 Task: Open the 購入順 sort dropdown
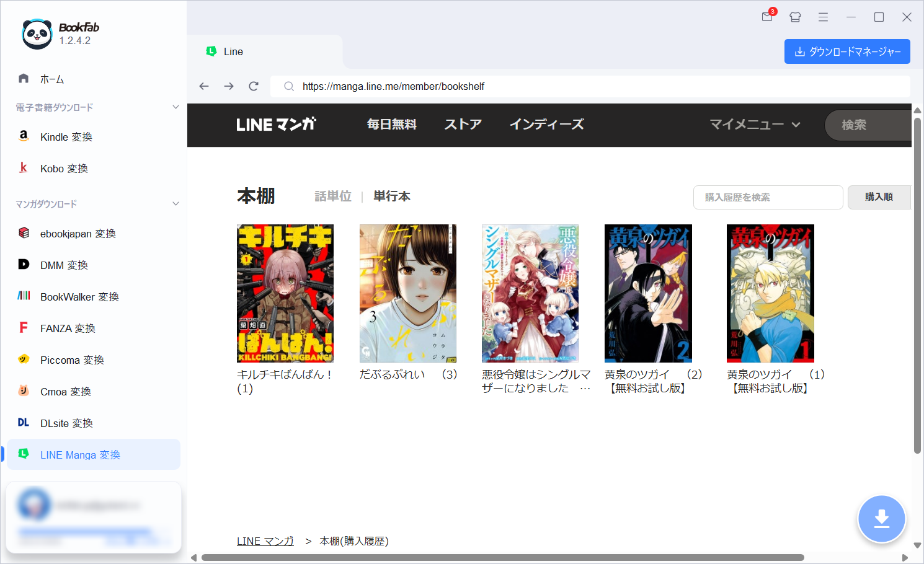[879, 197]
